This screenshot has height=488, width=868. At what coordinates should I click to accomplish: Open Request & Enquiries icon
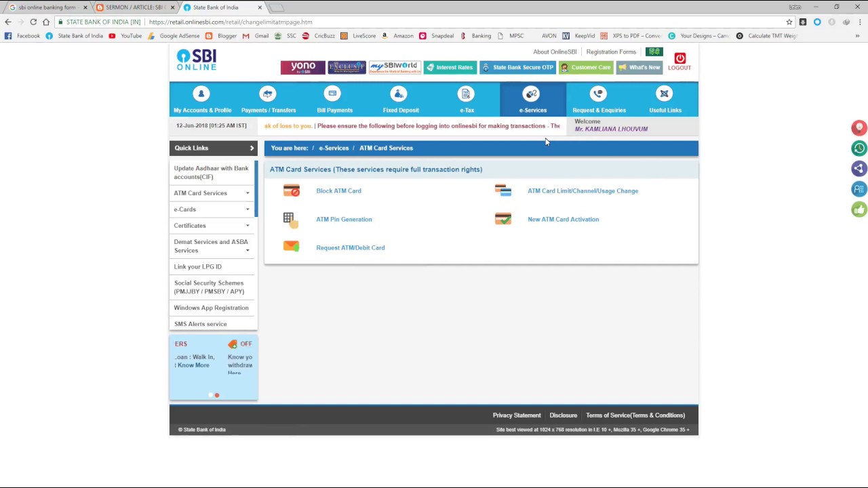click(598, 94)
